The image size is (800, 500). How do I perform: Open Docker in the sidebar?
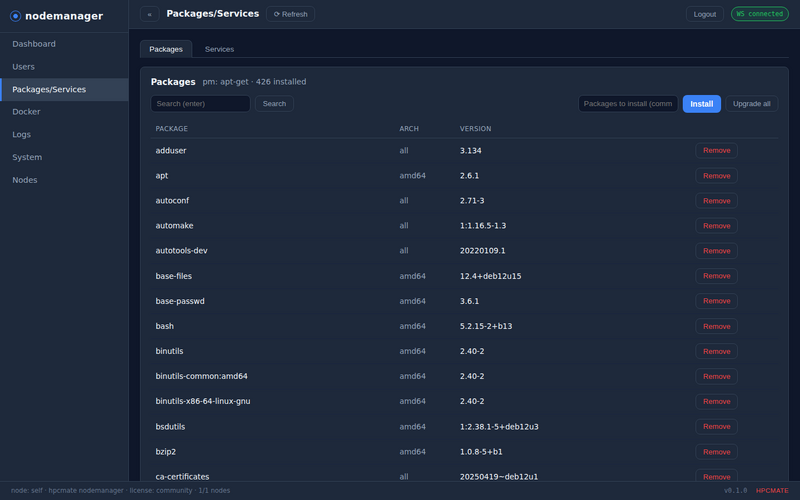click(x=64, y=112)
